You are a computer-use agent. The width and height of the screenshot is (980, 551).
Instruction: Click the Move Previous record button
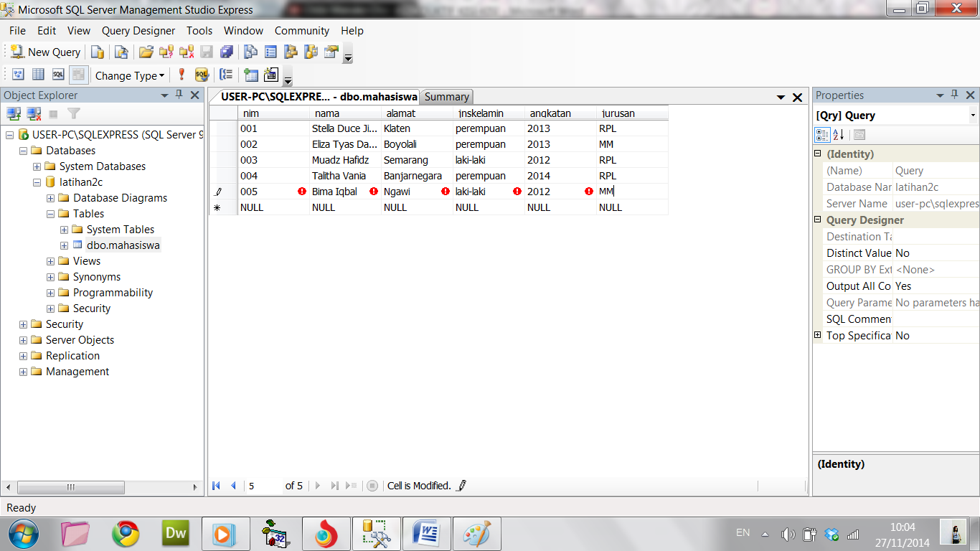tap(233, 486)
